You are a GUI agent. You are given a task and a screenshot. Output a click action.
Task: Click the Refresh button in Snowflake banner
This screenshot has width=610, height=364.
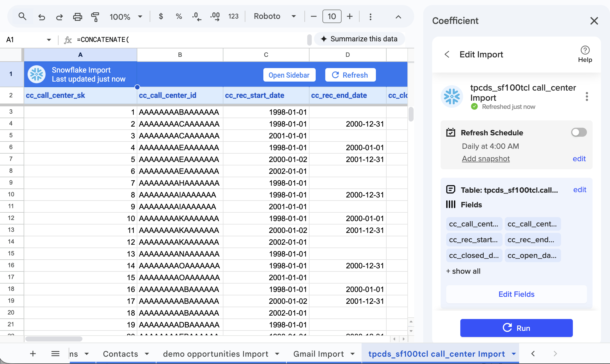(350, 75)
